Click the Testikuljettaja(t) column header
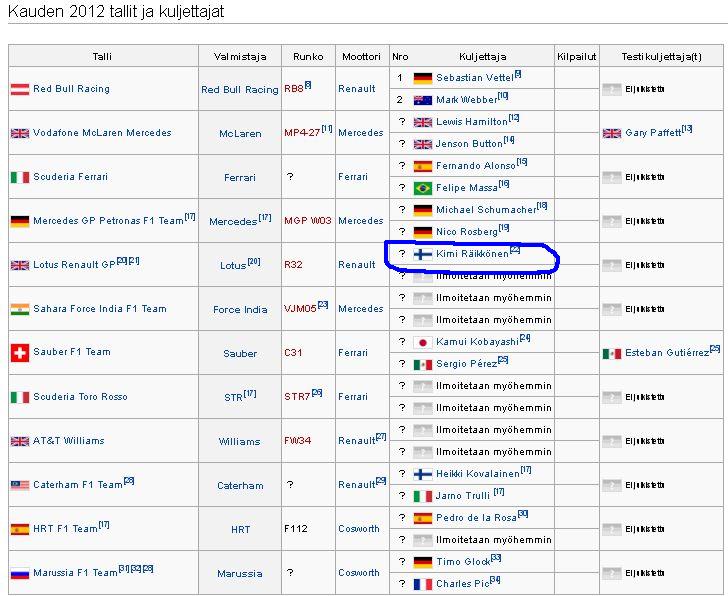728x596 pixels. (x=662, y=57)
